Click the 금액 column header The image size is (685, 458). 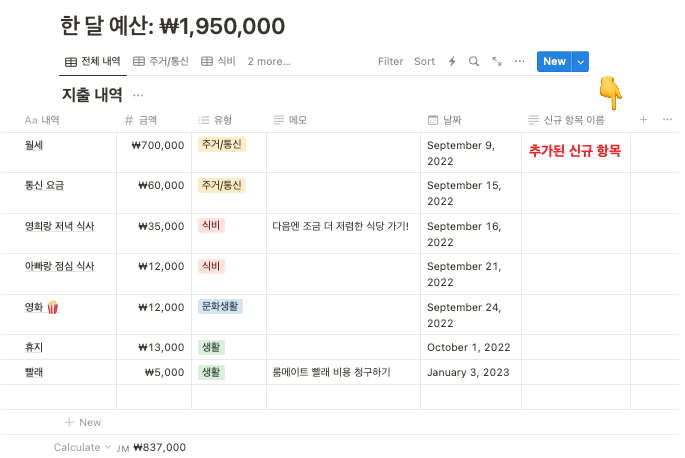[141, 120]
